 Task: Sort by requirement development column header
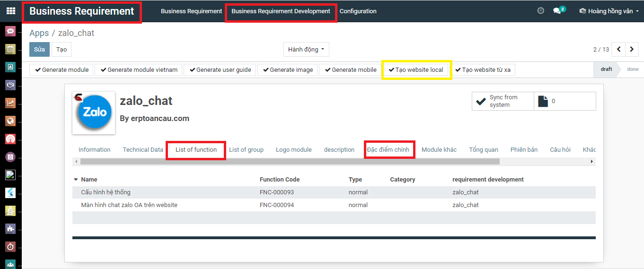point(488,180)
